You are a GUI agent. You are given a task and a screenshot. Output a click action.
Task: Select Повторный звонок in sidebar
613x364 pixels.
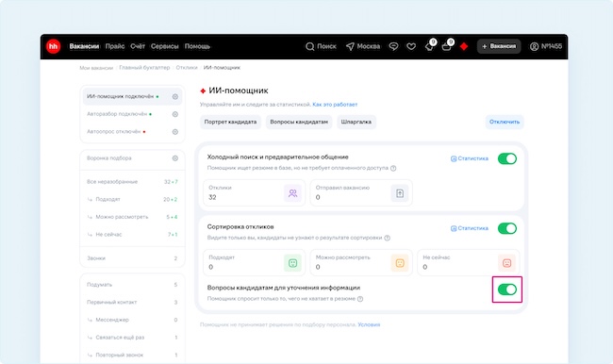132,355
